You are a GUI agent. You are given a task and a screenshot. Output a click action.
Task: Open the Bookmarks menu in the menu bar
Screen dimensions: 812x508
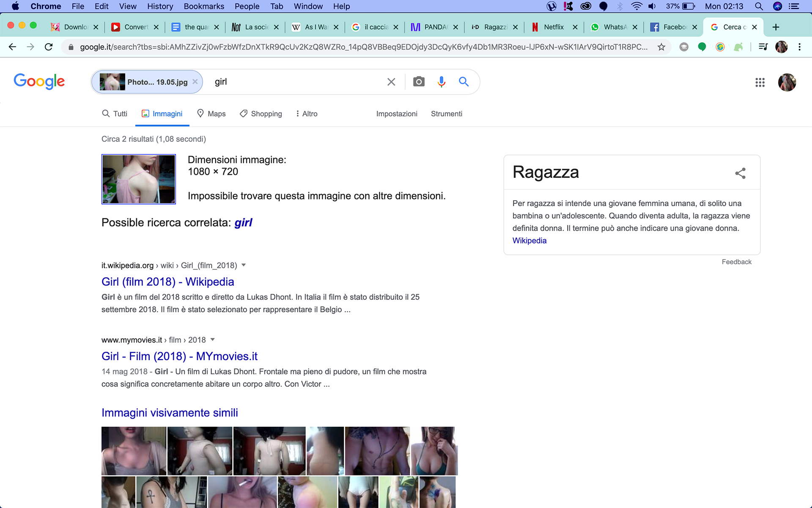click(x=204, y=6)
